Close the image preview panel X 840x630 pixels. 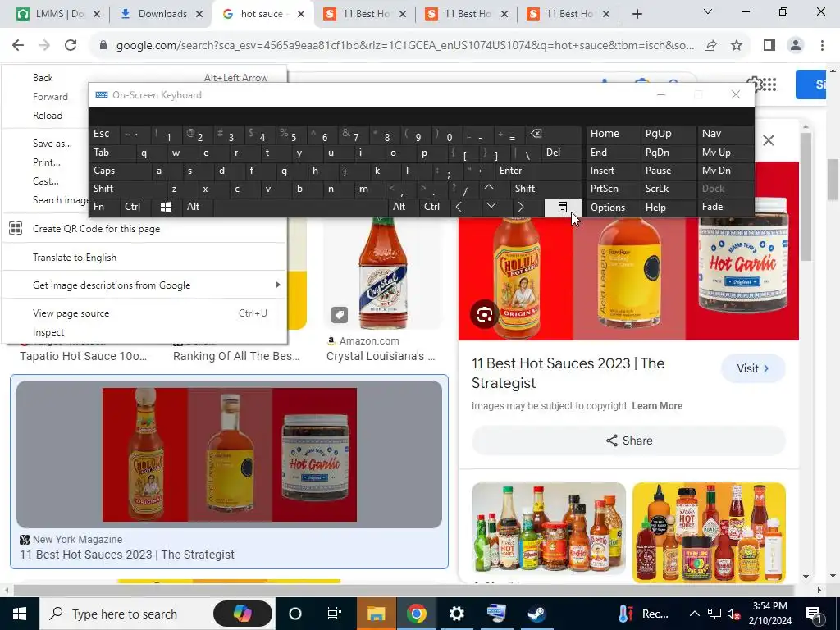click(x=768, y=140)
